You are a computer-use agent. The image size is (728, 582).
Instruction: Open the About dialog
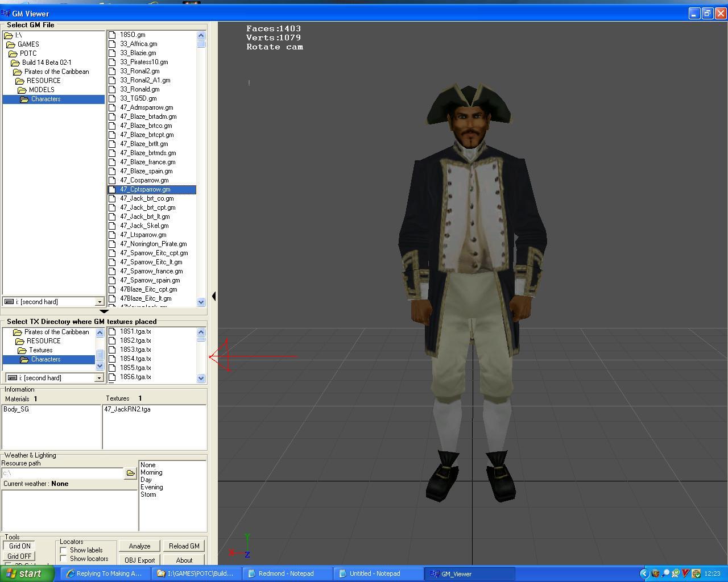click(184, 560)
